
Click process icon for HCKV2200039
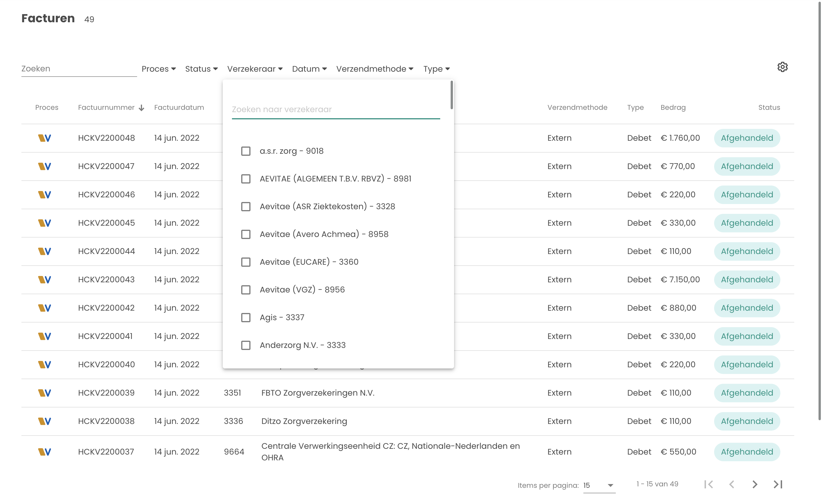44,393
